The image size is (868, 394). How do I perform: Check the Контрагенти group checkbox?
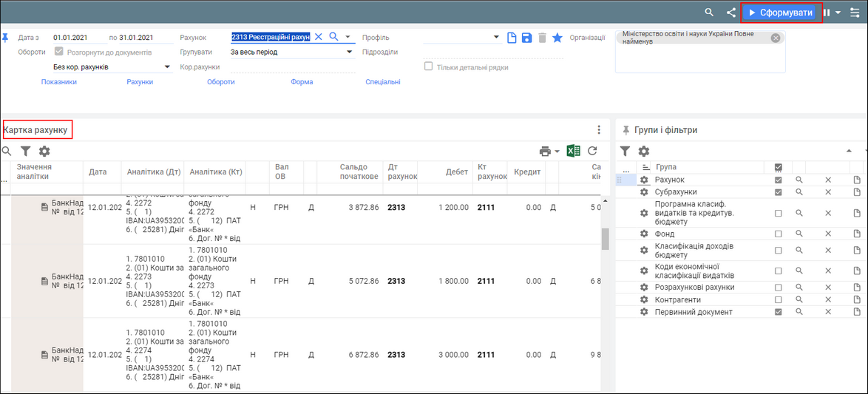(778, 300)
